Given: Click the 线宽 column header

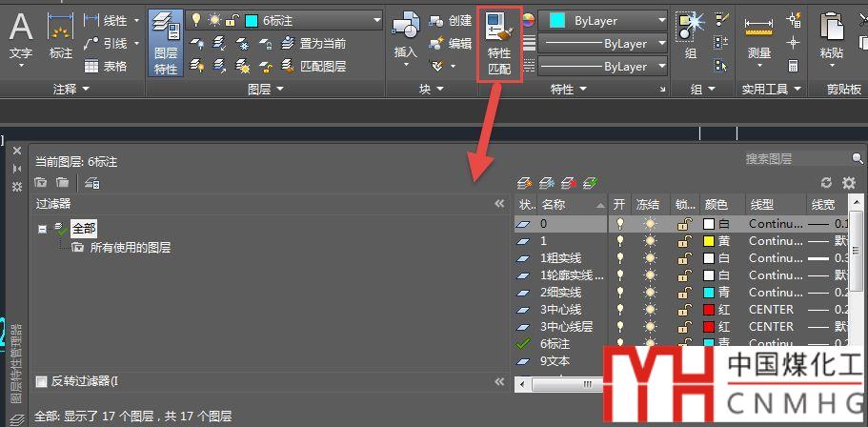Looking at the screenshot, I should 827,204.
